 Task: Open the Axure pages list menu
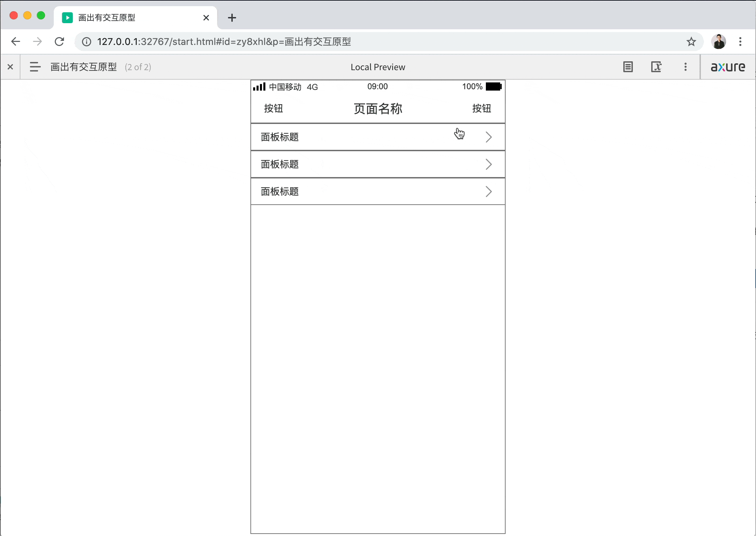[35, 67]
